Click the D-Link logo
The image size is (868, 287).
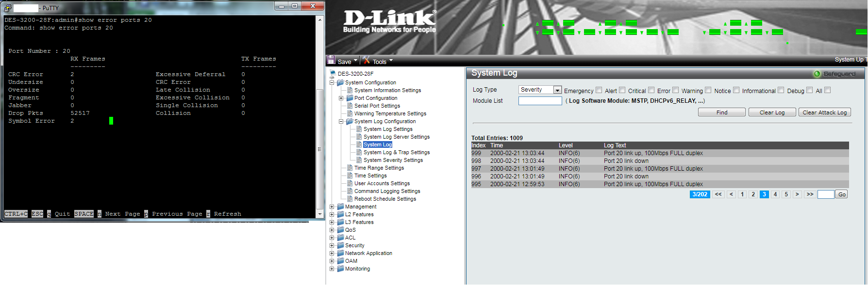(x=390, y=22)
